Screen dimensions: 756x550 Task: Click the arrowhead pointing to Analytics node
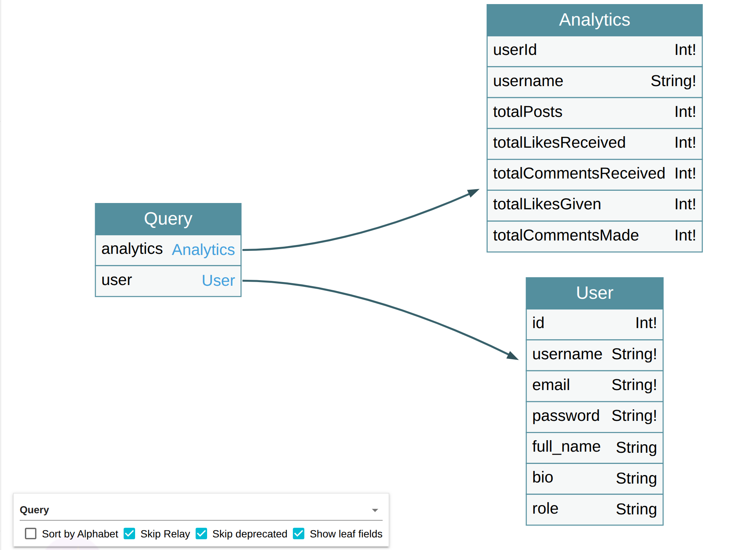tap(474, 193)
